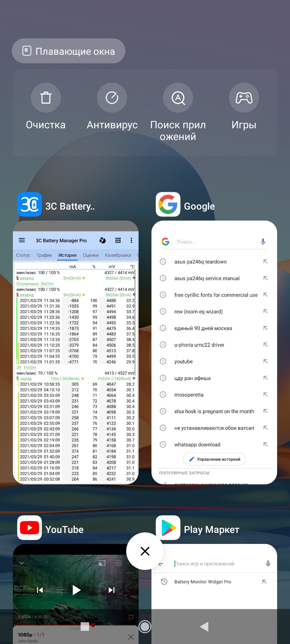290x644 pixels.
Task: Insert arrow for mosoperetta suggestion
Action: 265,394
